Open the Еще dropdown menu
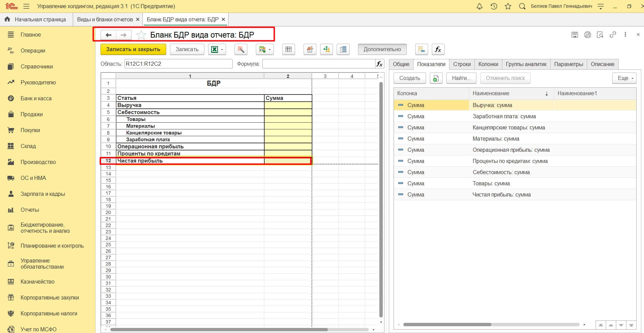The image size is (644, 333). [624, 78]
